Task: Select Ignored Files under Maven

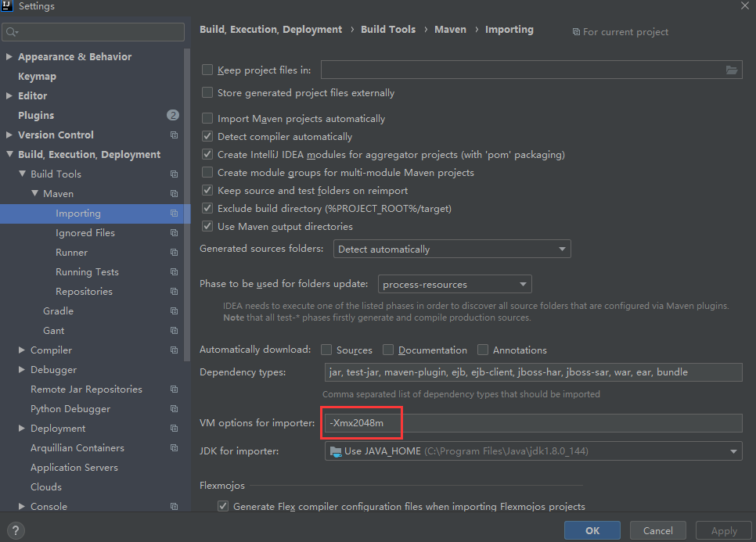Action: 85,233
